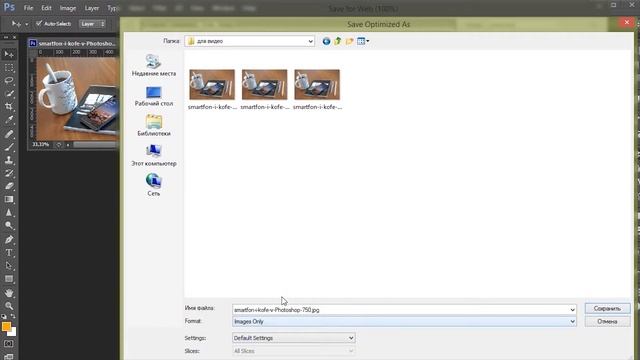Screen dimensions: 640x360
Task: Select the Eyedropper tool
Action: point(9,120)
